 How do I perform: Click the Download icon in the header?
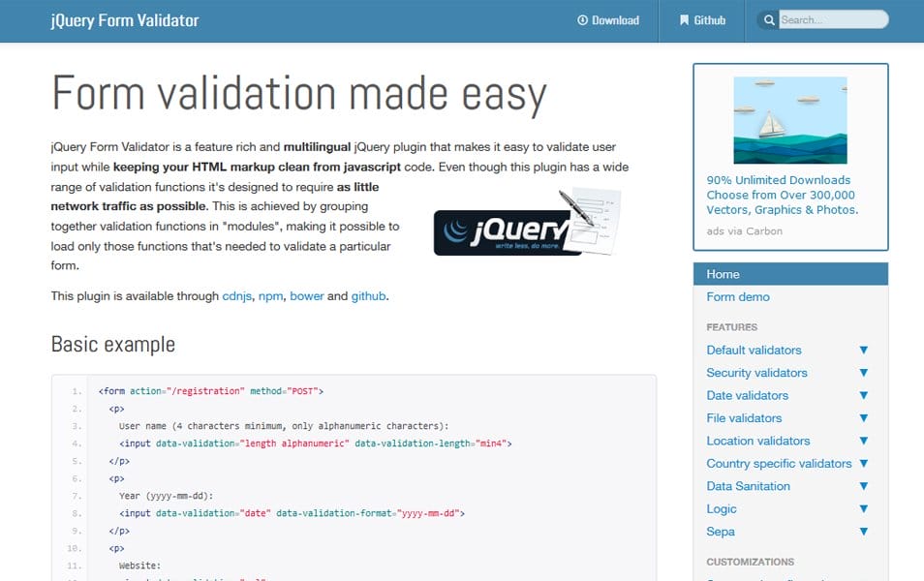582,19
